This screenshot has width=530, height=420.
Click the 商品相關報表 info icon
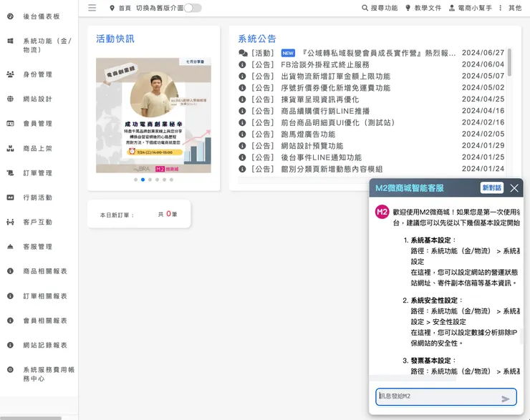[10, 271]
